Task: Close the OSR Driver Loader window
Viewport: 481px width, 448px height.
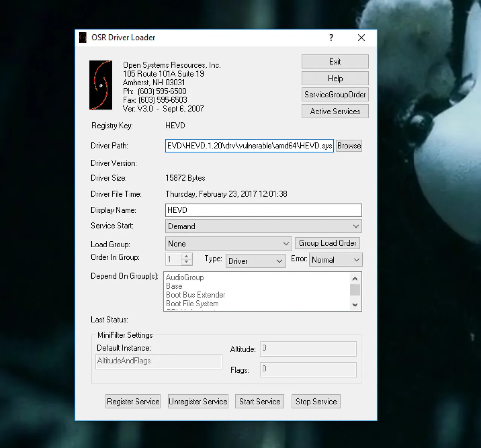Action: (x=362, y=38)
